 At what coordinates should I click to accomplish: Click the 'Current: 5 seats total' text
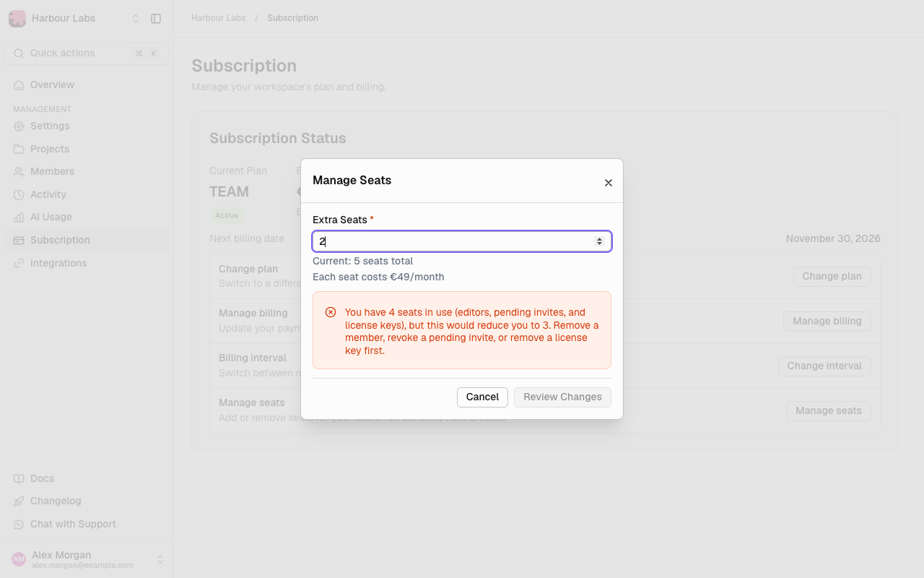(363, 262)
